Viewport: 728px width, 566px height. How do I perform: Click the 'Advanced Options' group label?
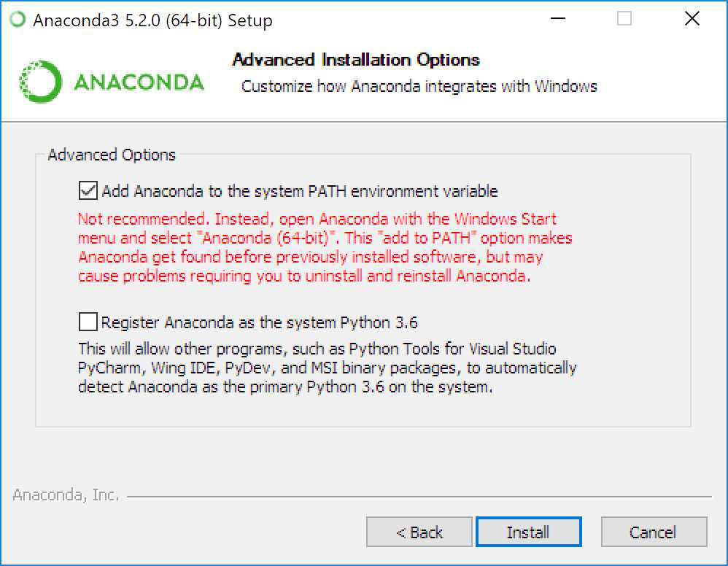pos(112,155)
